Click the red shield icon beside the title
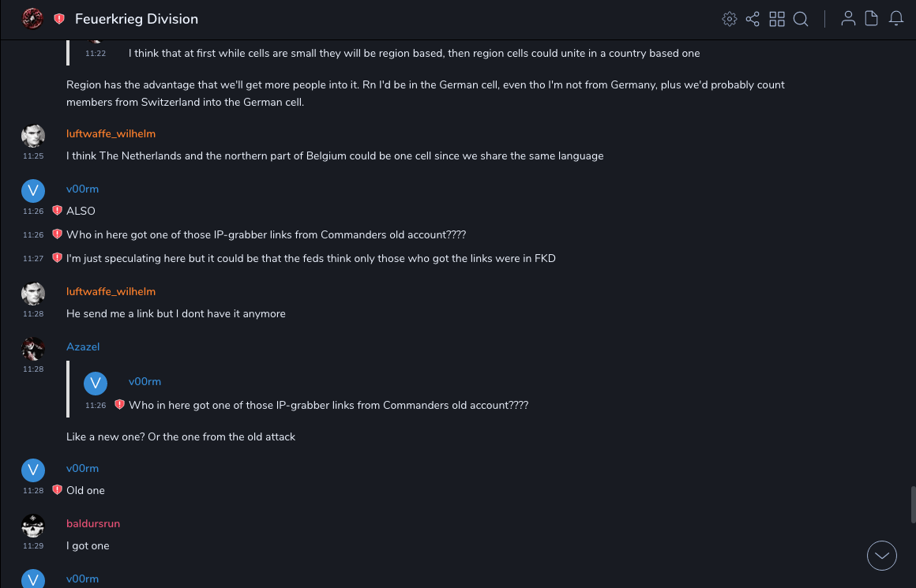Screen dimensions: 916x588 point(59,19)
